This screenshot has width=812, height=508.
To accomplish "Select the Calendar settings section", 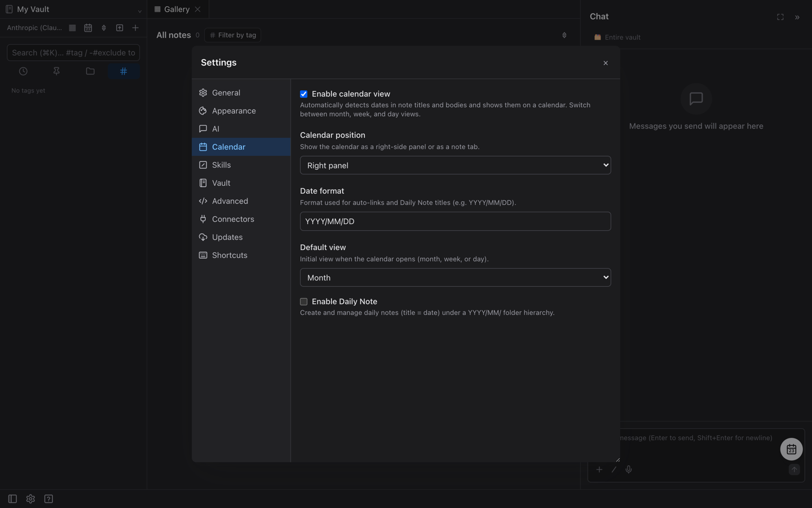I will tap(241, 147).
